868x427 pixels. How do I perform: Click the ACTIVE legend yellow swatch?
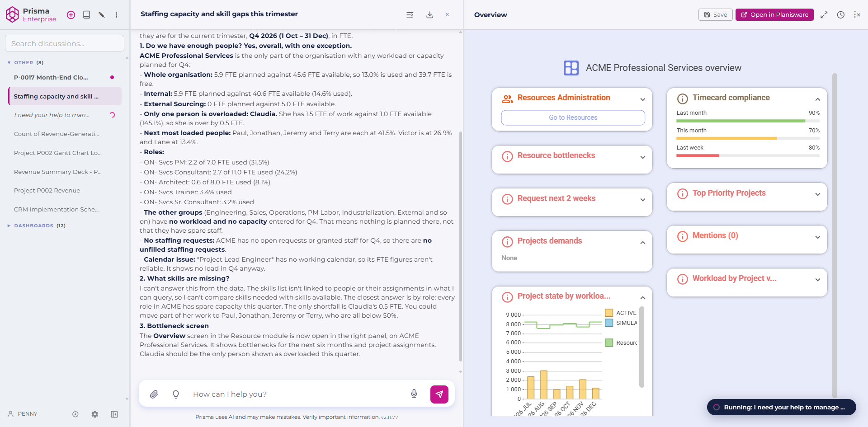click(x=609, y=313)
